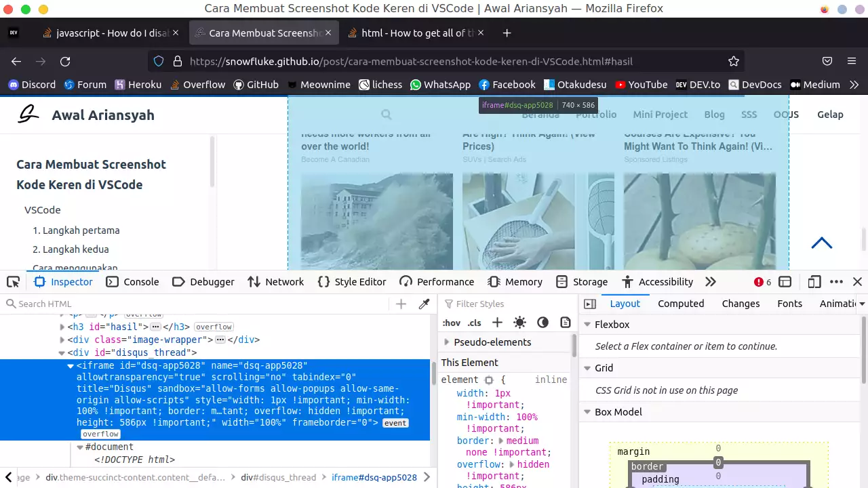
Task: Switch to the Computed sidebar tab
Action: pos(681,304)
